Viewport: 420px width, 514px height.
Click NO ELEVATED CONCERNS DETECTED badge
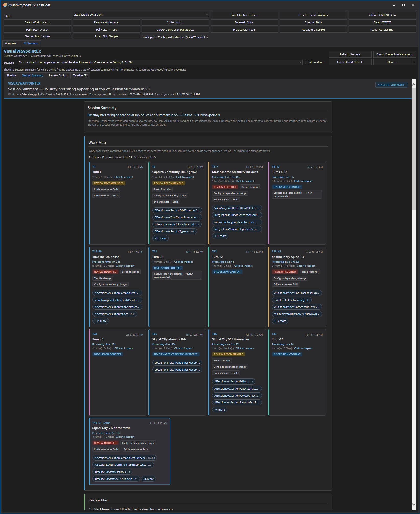(176, 354)
